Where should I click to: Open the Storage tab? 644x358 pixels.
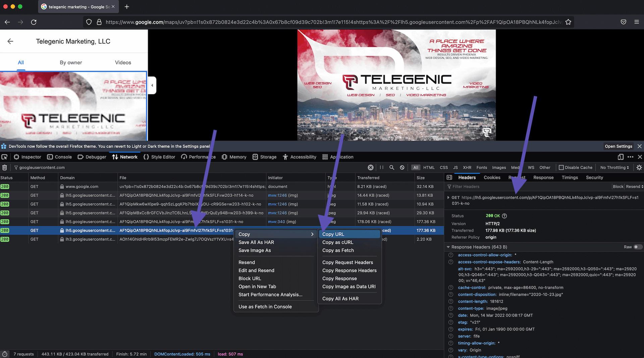[x=265, y=157]
